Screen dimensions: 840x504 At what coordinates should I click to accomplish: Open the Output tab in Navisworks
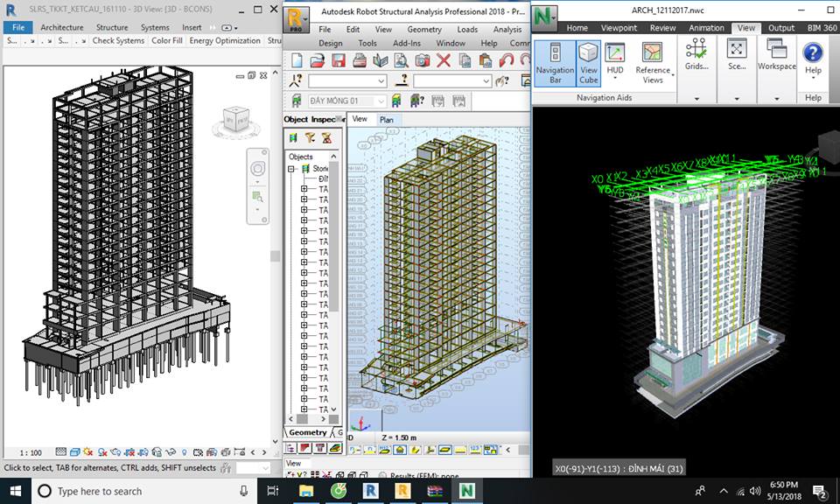click(x=781, y=28)
